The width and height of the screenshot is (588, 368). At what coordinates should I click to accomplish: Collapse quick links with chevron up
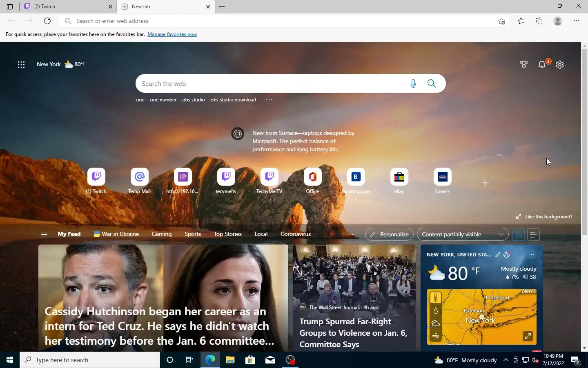click(x=499, y=155)
